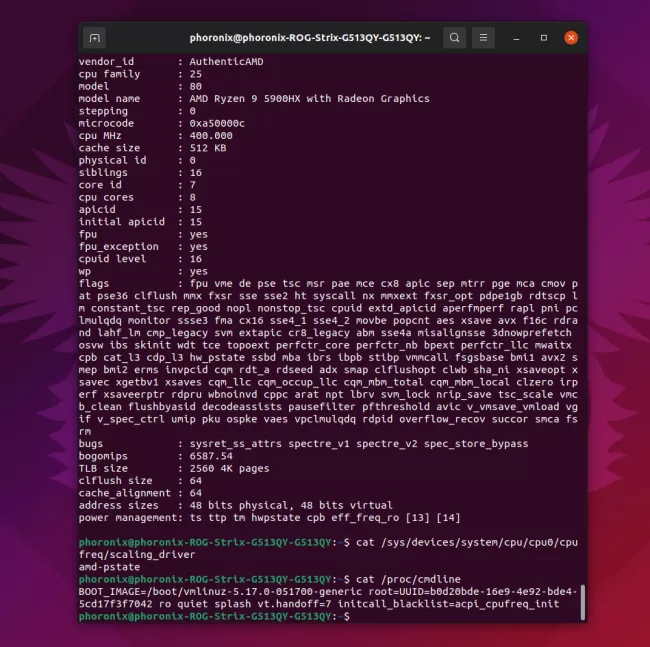
Task: Click the phoronix@phoronix-ROG-Strix window title
Action: point(309,38)
